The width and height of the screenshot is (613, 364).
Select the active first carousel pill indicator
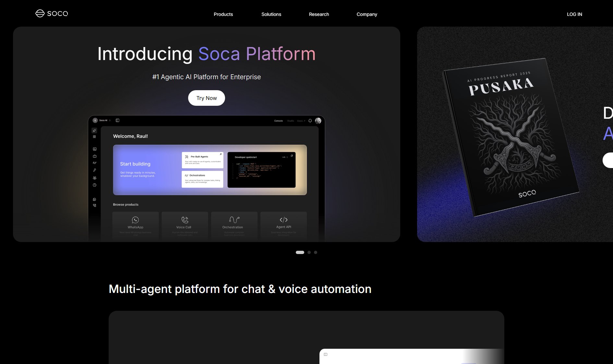tap(300, 252)
